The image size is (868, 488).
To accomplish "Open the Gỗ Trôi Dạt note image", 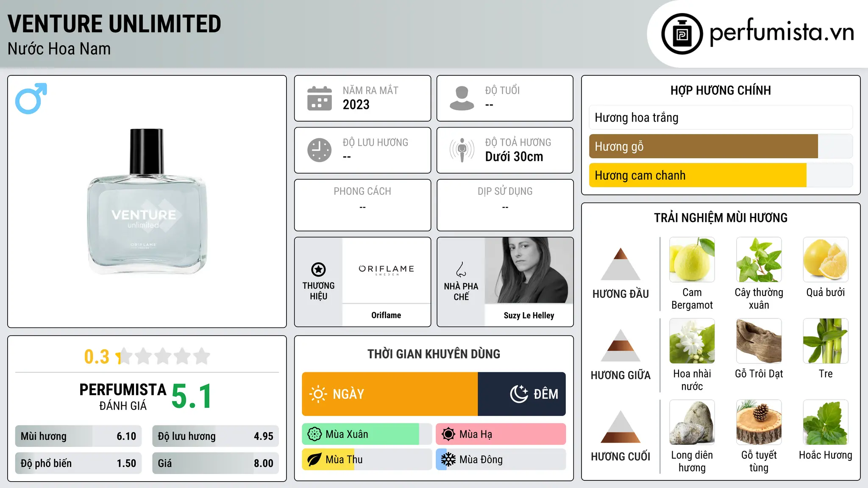I will [x=759, y=341].
